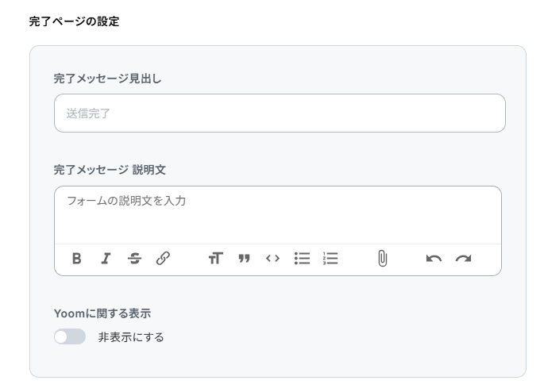Toggle bold formatting in the editor

[x=77, y=258]
